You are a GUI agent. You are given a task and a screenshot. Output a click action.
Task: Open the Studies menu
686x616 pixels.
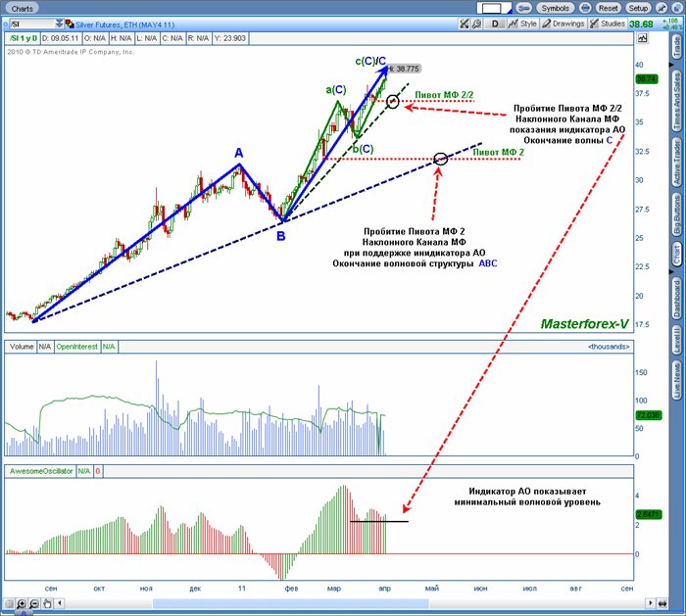pyautogui.click(x=608, y=24)
